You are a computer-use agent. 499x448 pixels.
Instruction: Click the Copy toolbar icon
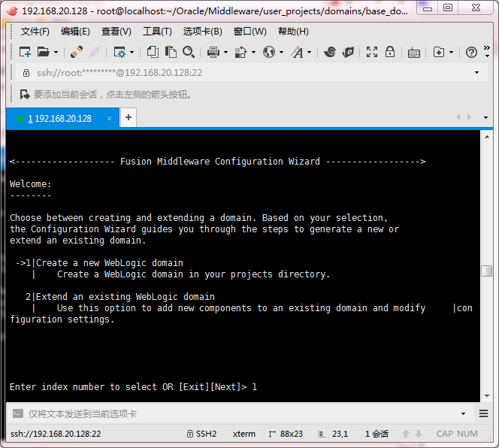(153, 52)
